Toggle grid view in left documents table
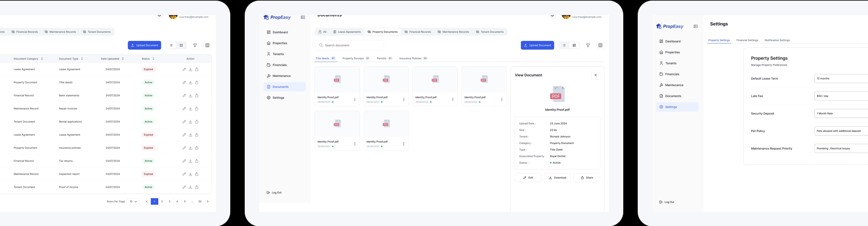 coord(181,45)
